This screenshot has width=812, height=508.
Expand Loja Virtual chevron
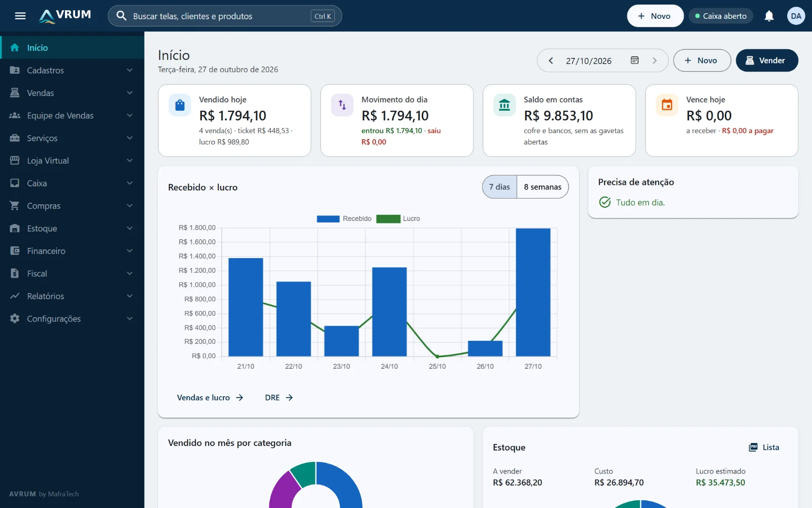130,161
